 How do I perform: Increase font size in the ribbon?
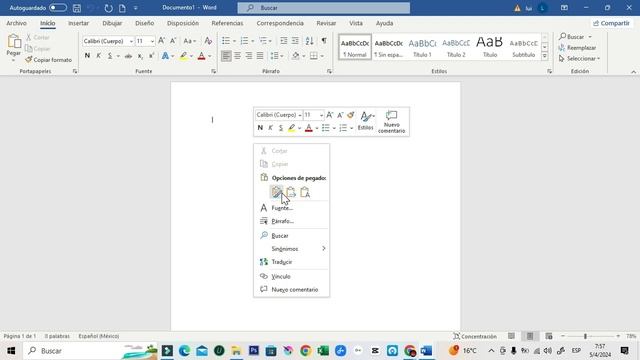coord(161,41)
